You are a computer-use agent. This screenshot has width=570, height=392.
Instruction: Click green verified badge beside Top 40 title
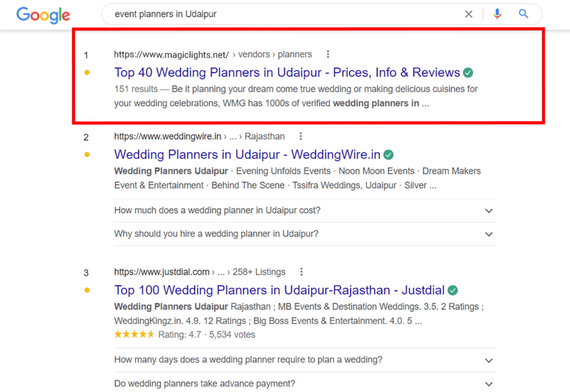click(x=468, y=73)
